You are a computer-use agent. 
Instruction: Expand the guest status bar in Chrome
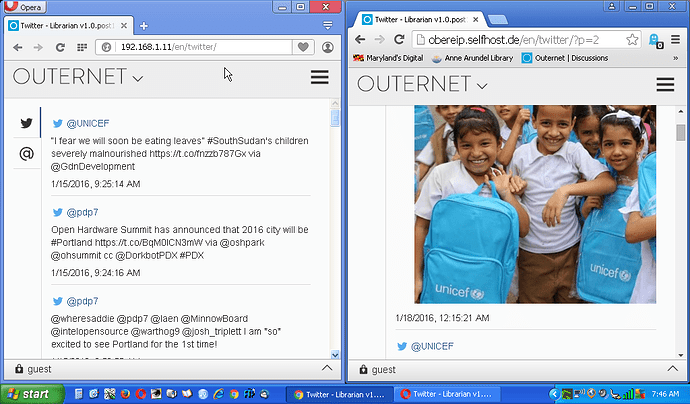(672, 369)
